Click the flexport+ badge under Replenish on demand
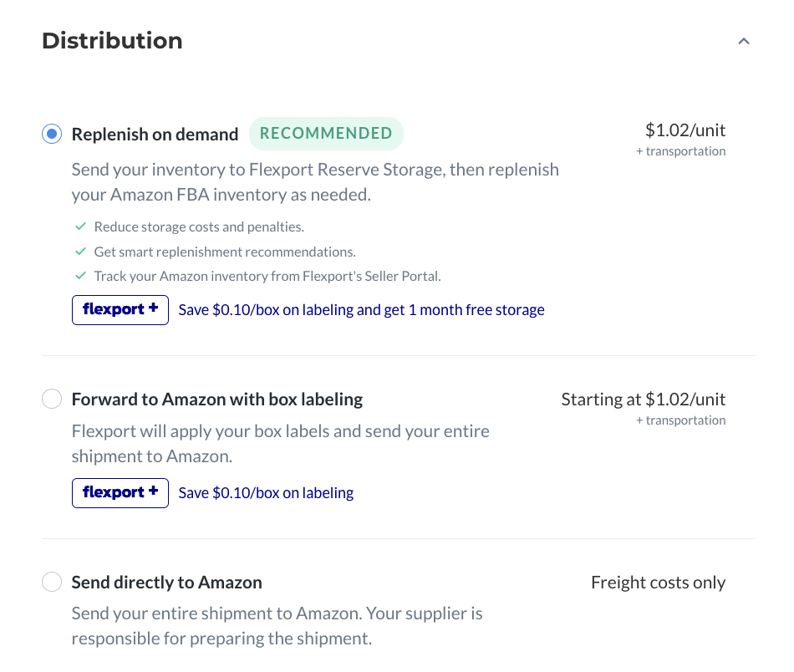The image size is (794, 672). pyautogui.click(x=120, y=310)
